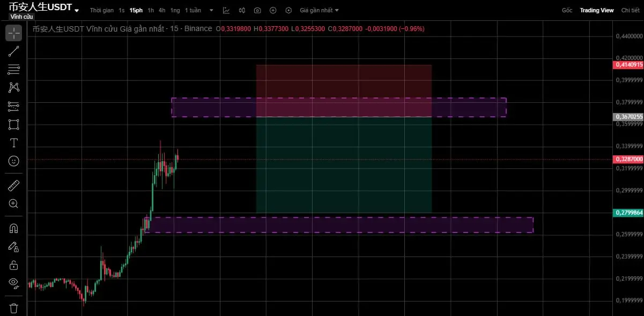This screenshot has height=316, width=644.
Task: Select the 1ng daily interval
Action: click(175, 10)
